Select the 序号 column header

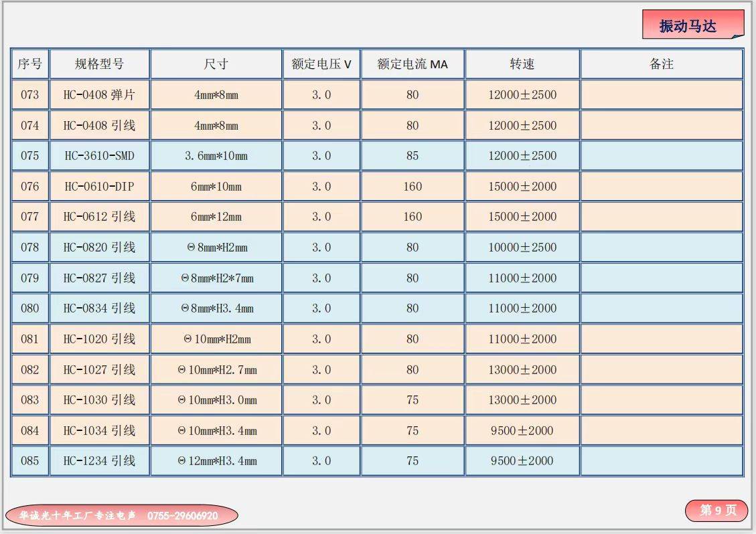(29, 64)
